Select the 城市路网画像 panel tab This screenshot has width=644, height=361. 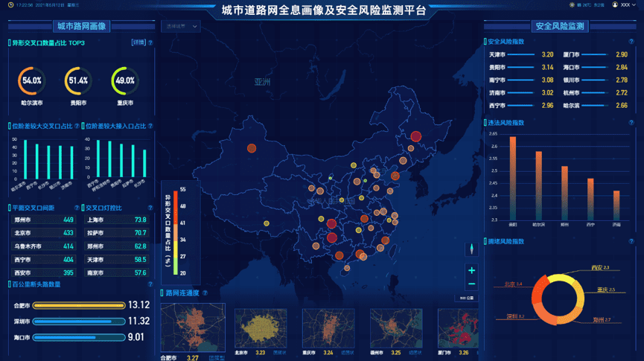point(81,26)
